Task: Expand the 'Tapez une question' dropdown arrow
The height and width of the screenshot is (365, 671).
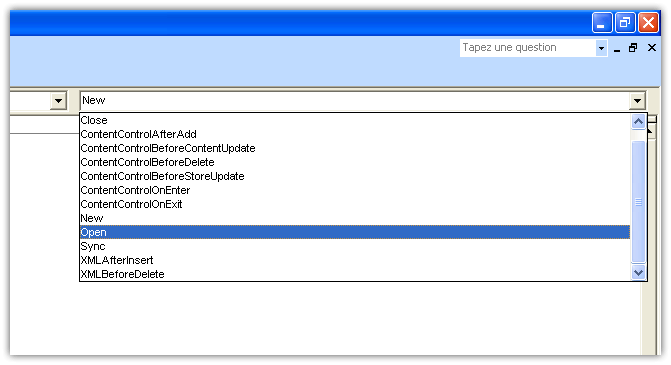Action: 601,48
